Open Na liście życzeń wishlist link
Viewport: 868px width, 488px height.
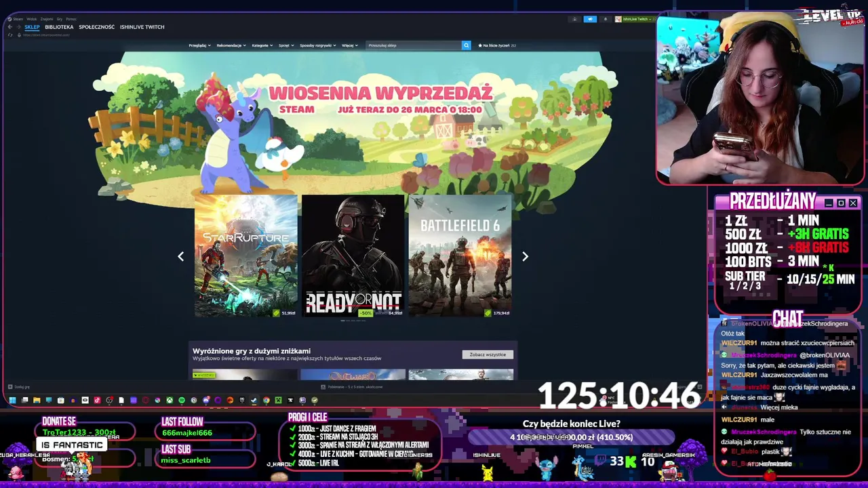pos(497,45)
